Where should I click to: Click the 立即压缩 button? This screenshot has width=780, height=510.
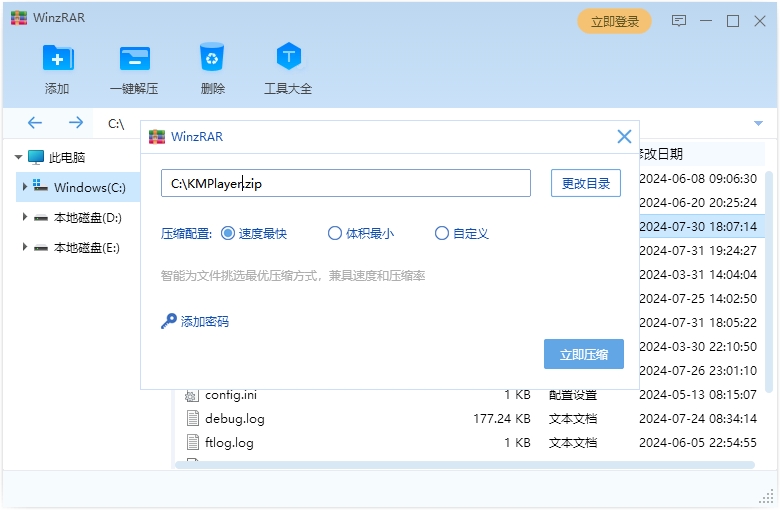click(584, 354)
